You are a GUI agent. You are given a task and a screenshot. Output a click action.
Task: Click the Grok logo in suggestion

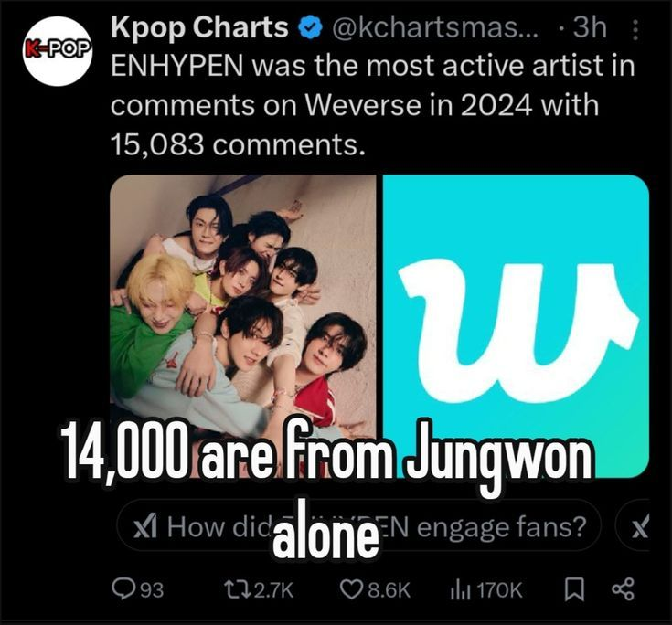click(x=146, y=527)
